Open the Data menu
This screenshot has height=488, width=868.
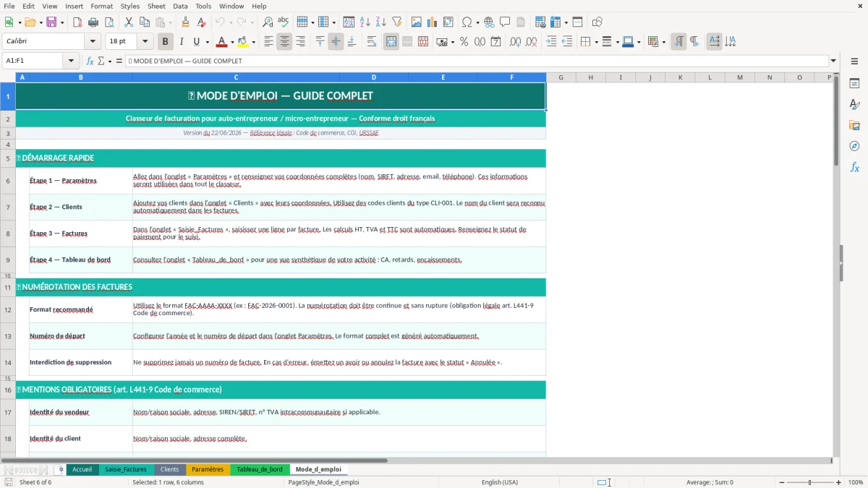point(180,6)
